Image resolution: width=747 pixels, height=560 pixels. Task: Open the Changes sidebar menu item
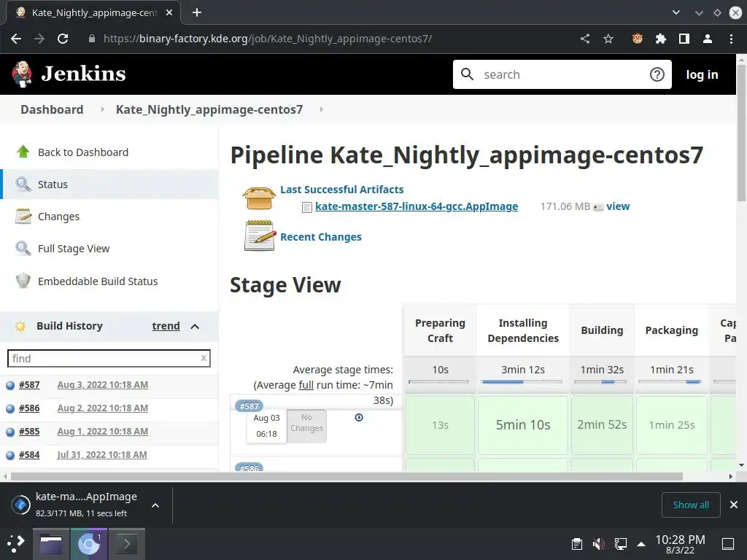click(58, 217)
